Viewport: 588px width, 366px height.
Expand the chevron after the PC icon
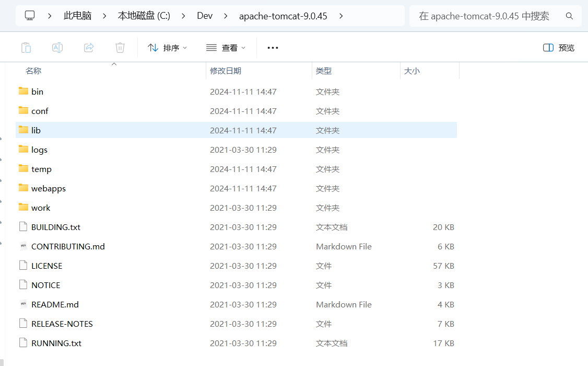(50, 16)
